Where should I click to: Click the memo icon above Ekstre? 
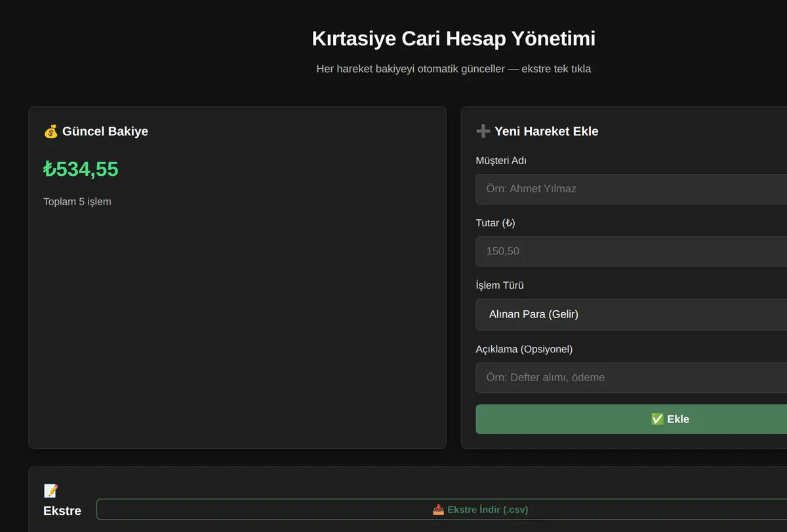(50, 491)
